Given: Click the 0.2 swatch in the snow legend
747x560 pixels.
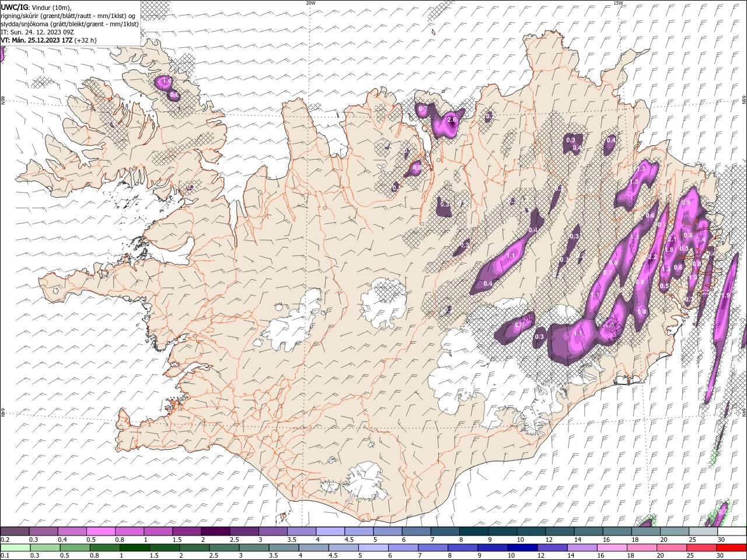Looking at the screenshot, I should 15,531.
